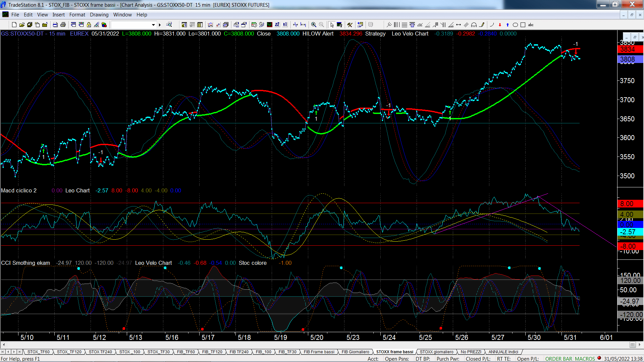The width and height of the screenshot is (644, 362).
Task: Select the abc Text tool
Action: tap(531, 25)
